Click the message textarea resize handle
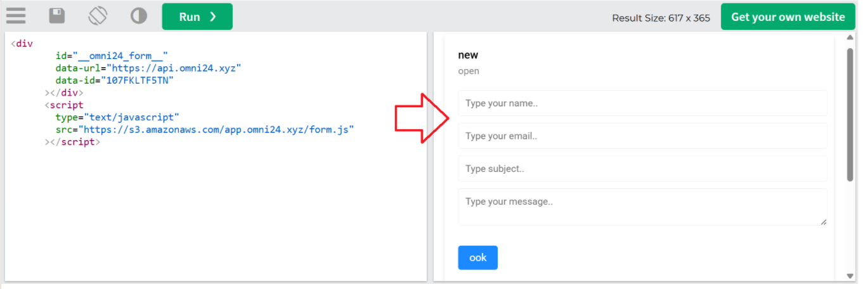Image resolution: width=868 pixels, height=289 pixels. (823, 221)
